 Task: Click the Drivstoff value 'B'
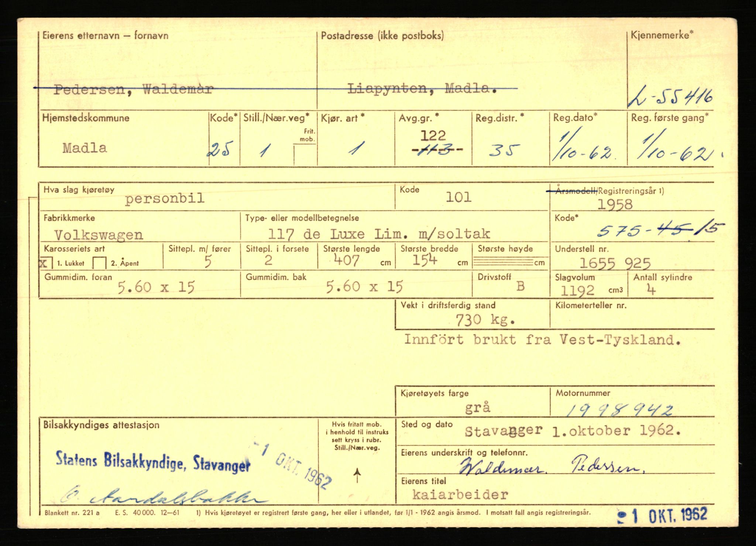[x=520, y=286]
